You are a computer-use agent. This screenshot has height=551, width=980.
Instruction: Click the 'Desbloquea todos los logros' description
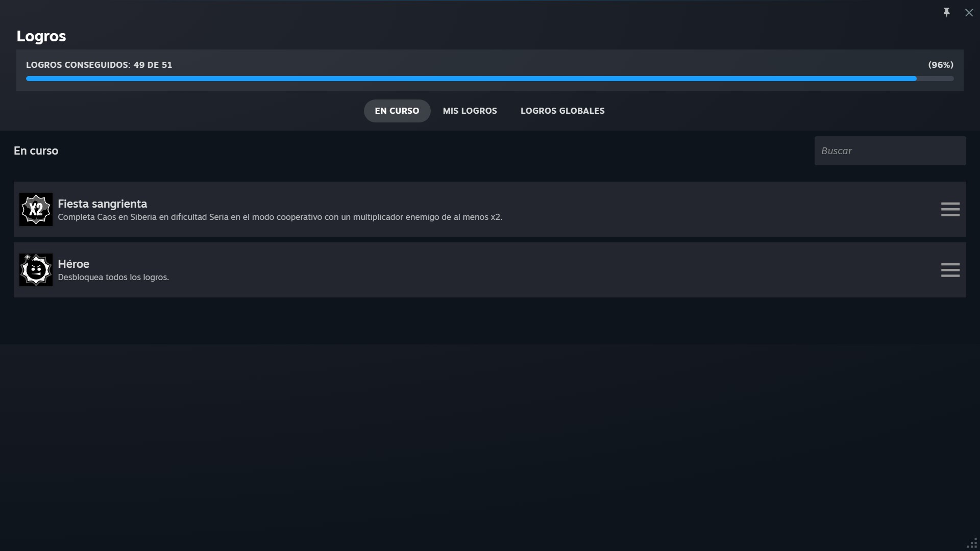click(x=113, y=278)
